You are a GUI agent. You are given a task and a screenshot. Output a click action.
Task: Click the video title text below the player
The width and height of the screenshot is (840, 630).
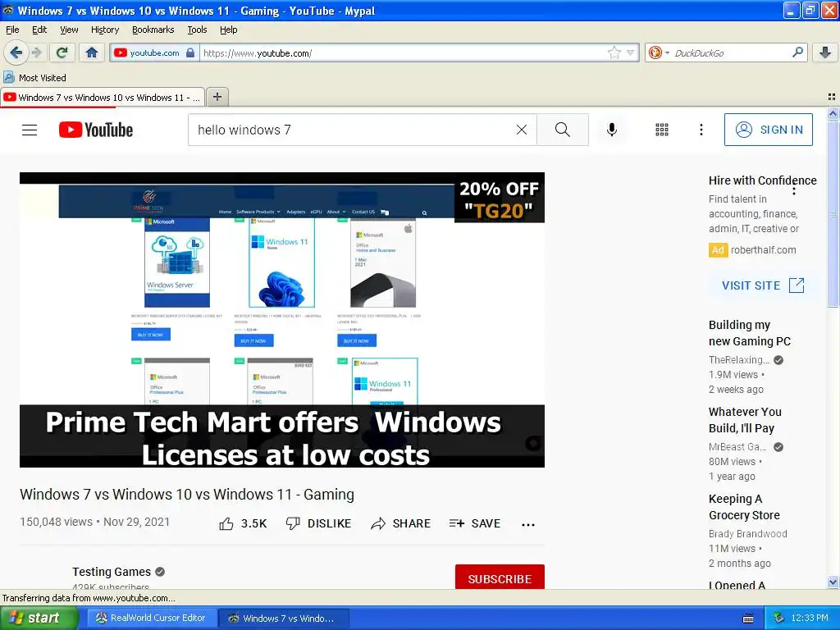(x=187, y=494)
